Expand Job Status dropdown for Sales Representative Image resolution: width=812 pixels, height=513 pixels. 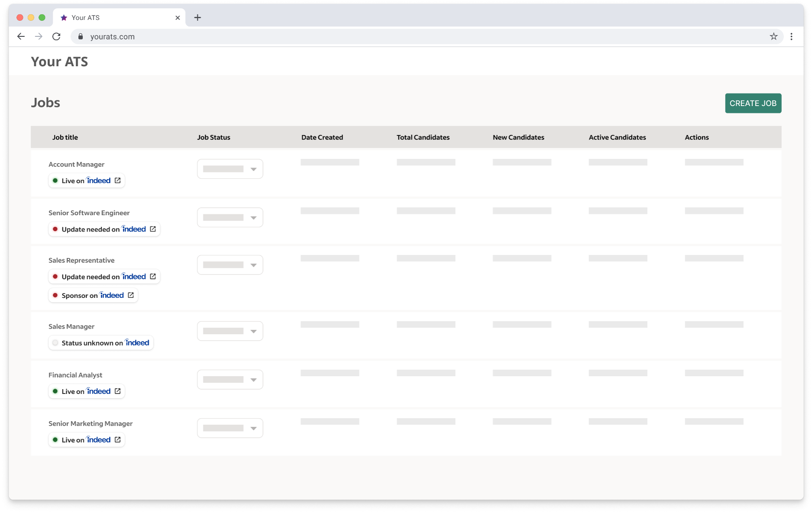pyautogui.click(x=230, y=265)
